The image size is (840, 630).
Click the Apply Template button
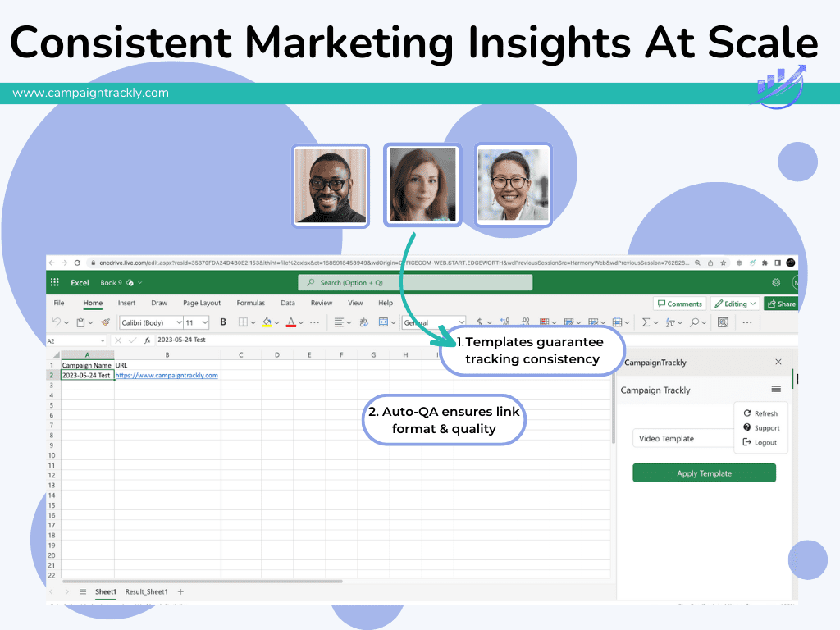pos(704,473)
